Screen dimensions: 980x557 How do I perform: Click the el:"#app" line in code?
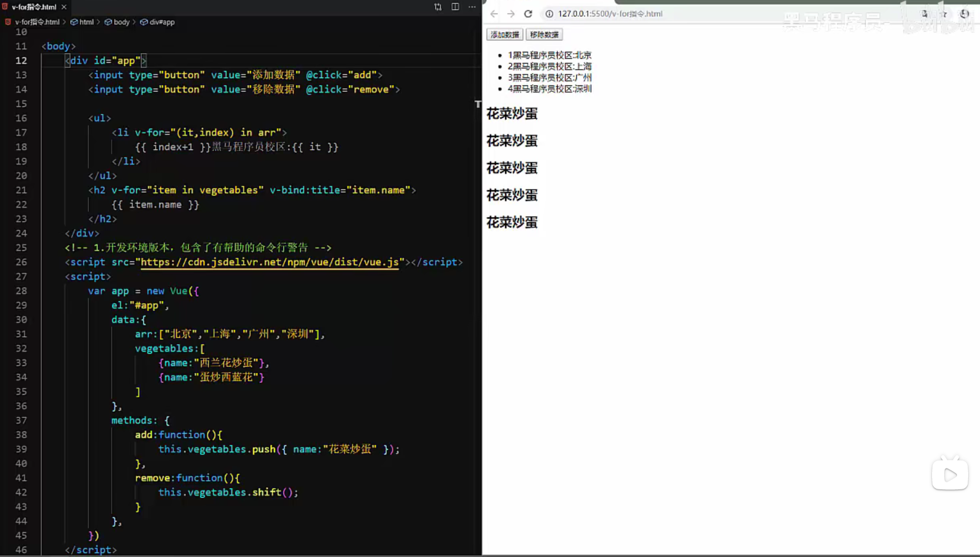click(x=140, y=305)
